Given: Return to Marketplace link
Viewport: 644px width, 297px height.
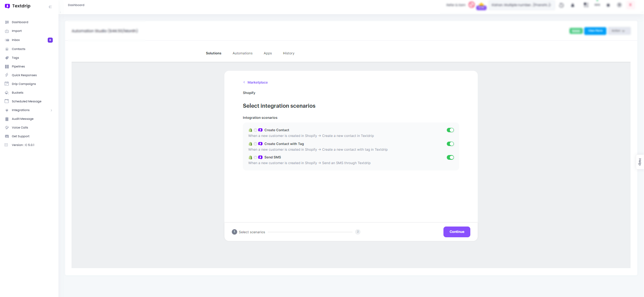Looking at the screenshot, I should click(257, 83).
